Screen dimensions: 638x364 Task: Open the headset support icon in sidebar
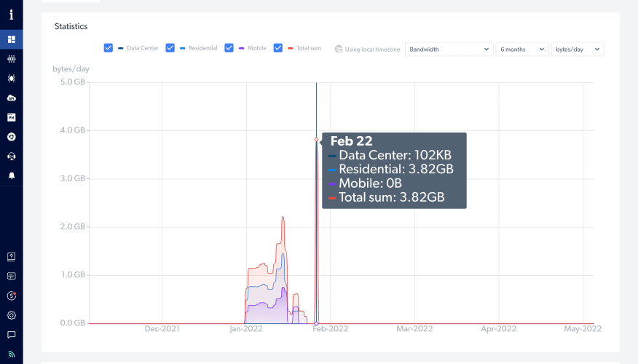point(12,156)
